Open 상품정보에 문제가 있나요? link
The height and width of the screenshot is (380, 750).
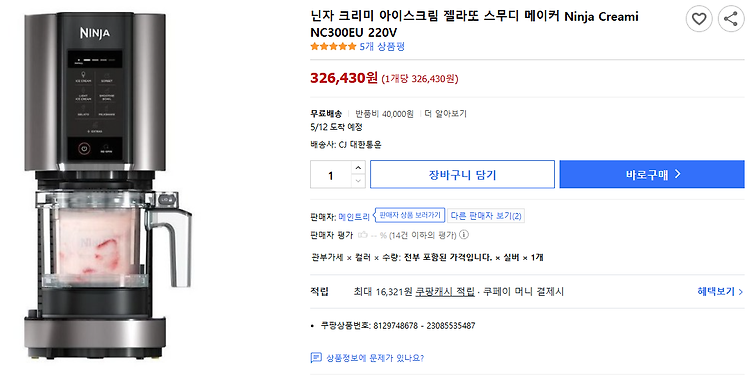tap(375, 358)
